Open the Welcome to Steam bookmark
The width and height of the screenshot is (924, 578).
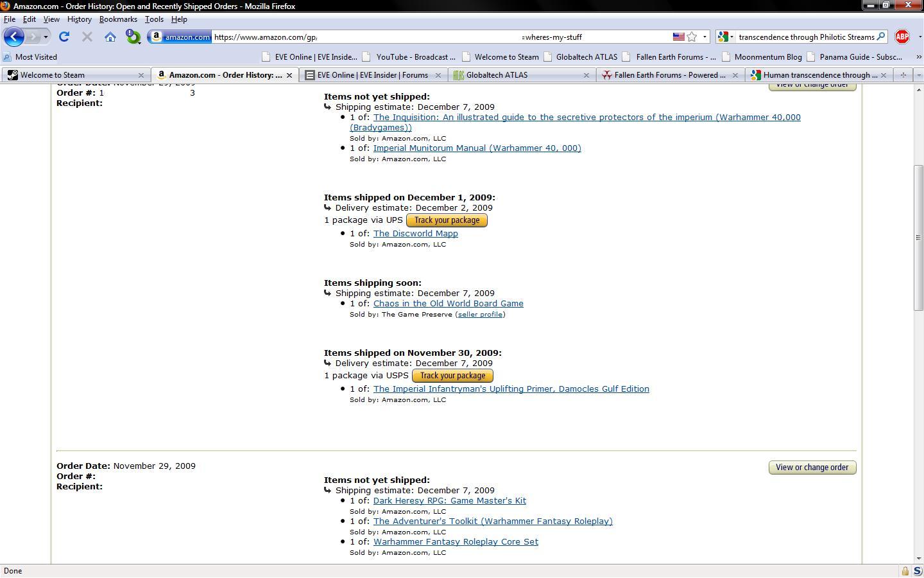click(500, 57)
